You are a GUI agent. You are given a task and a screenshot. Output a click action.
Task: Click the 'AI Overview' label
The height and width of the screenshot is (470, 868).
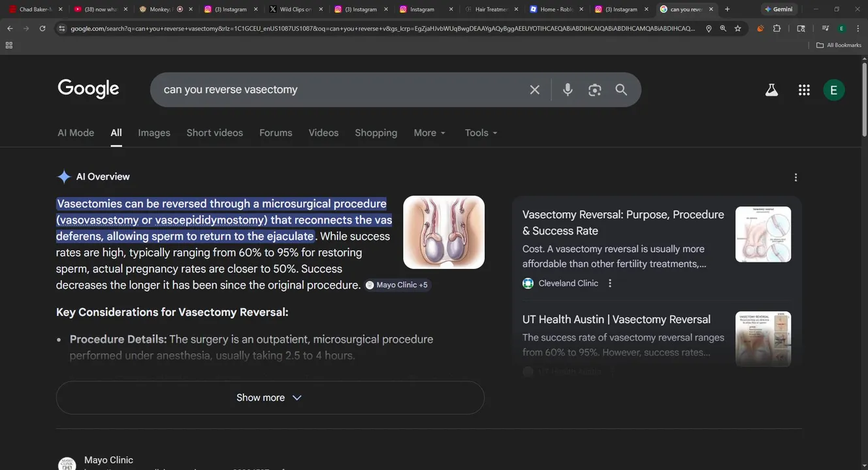click(103, 177)
